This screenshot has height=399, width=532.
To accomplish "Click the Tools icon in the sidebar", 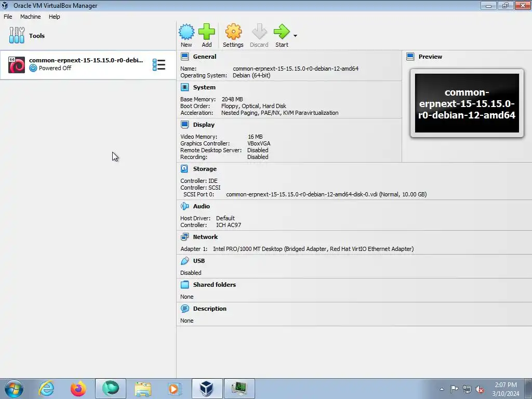I will [x=17, y=35].
